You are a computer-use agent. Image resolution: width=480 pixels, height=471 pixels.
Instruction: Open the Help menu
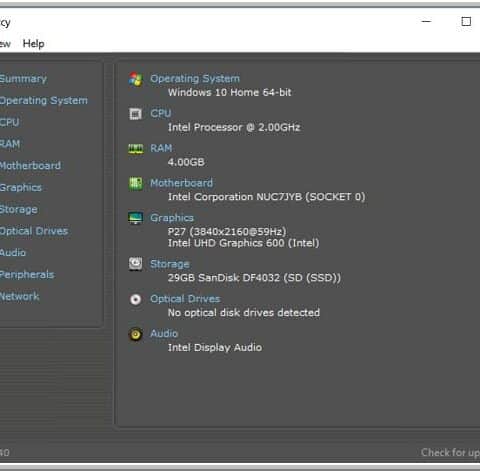(x=33, y=44)
